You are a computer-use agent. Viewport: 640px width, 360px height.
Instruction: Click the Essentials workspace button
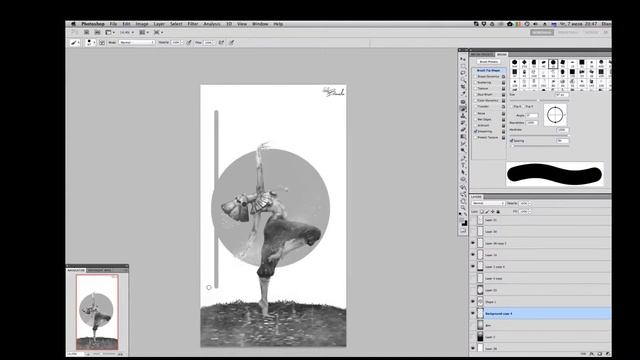(542, 32)
